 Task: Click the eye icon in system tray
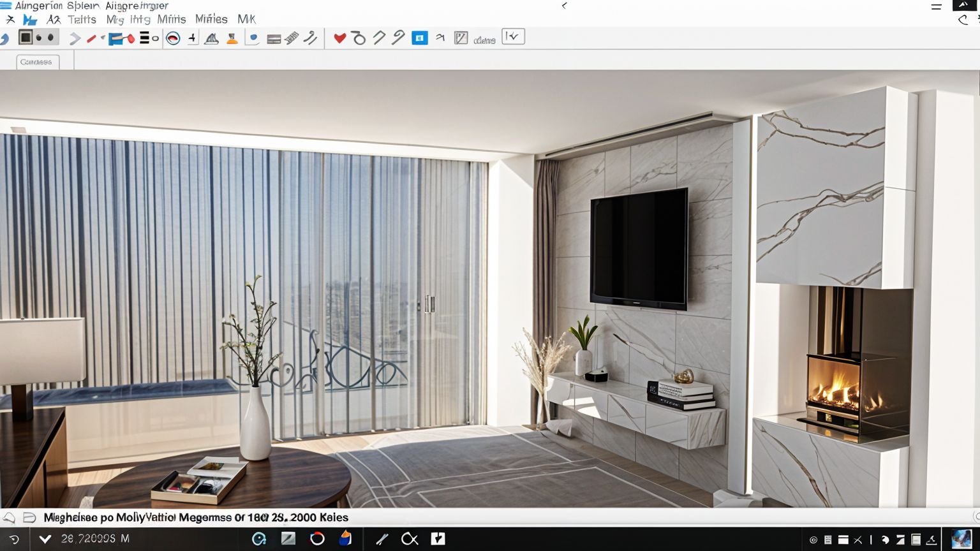[x=813, y=540]
